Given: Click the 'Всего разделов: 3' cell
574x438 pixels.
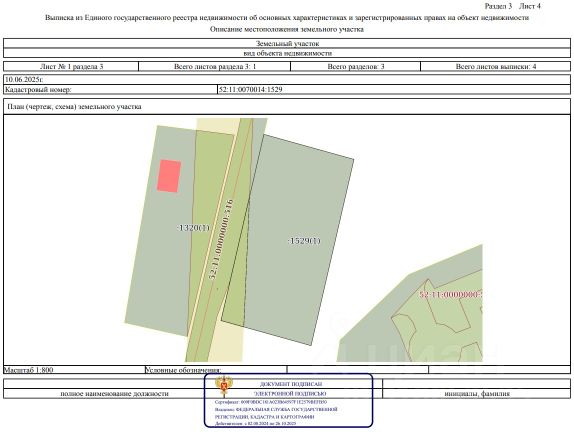Looking at the screenshot, I should [355, 67].
